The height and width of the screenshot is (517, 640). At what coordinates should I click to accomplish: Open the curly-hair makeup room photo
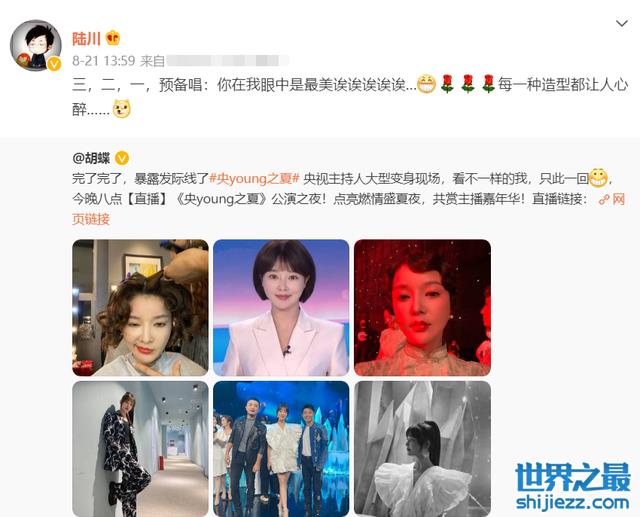coord(140,308)
